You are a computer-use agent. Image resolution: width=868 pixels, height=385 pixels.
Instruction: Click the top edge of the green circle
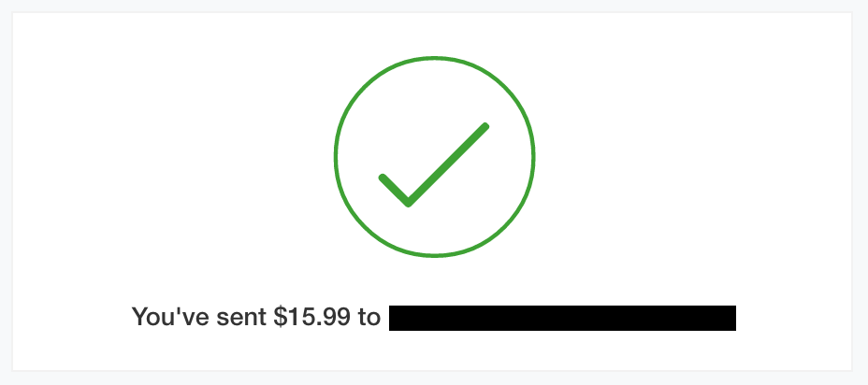(x=435, y=58)
